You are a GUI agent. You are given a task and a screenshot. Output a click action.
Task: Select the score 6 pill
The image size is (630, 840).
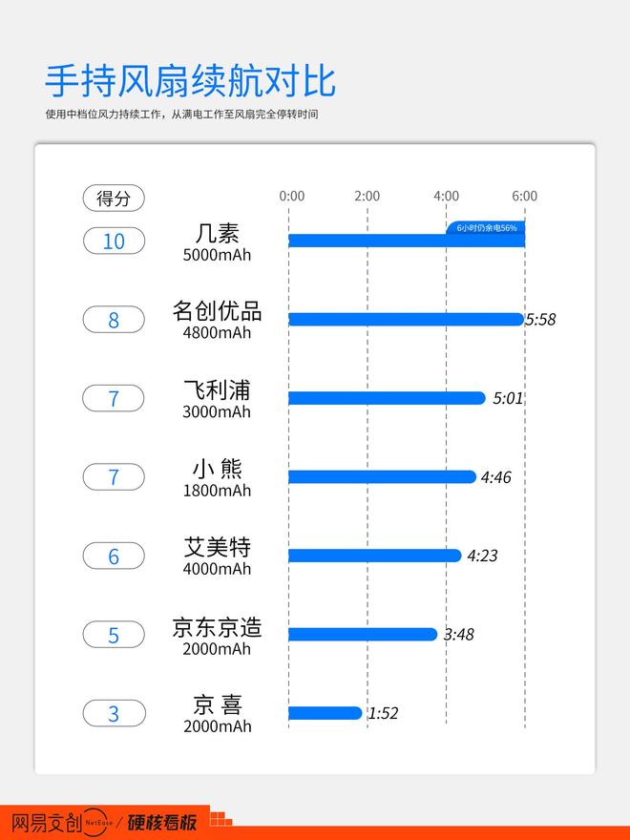tap(114, 556)
